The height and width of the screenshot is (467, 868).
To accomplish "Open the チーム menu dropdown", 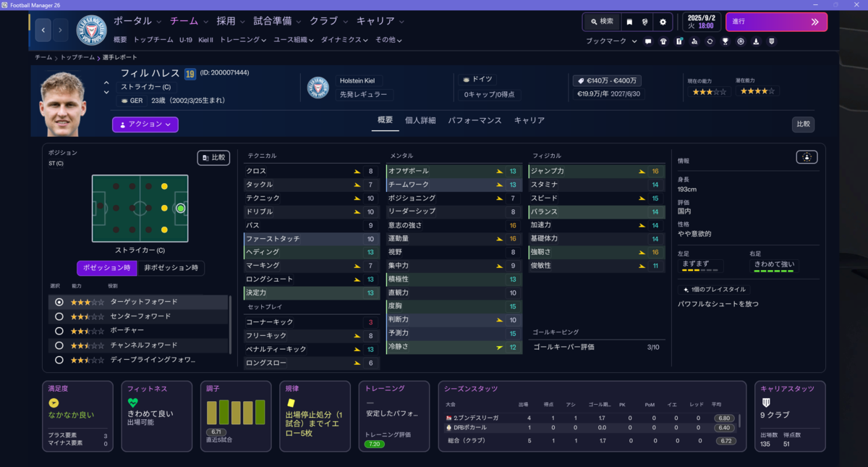I will tap(188, 21).
